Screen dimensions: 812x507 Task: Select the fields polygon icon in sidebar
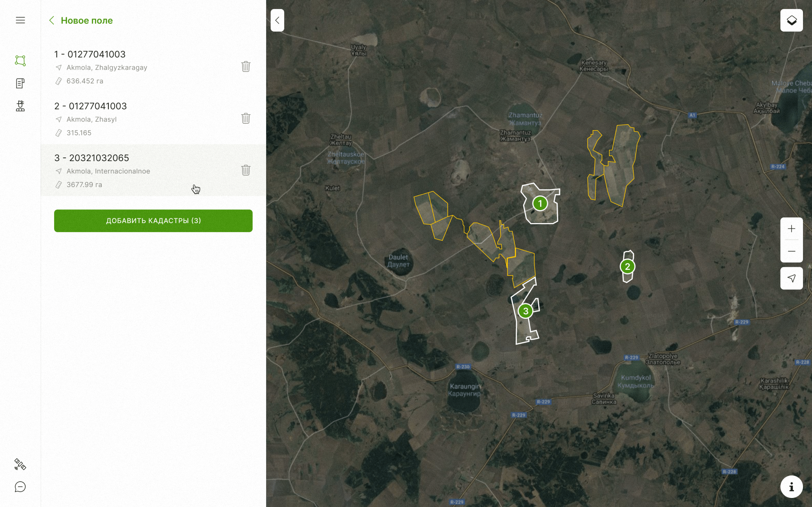[20, 61]
